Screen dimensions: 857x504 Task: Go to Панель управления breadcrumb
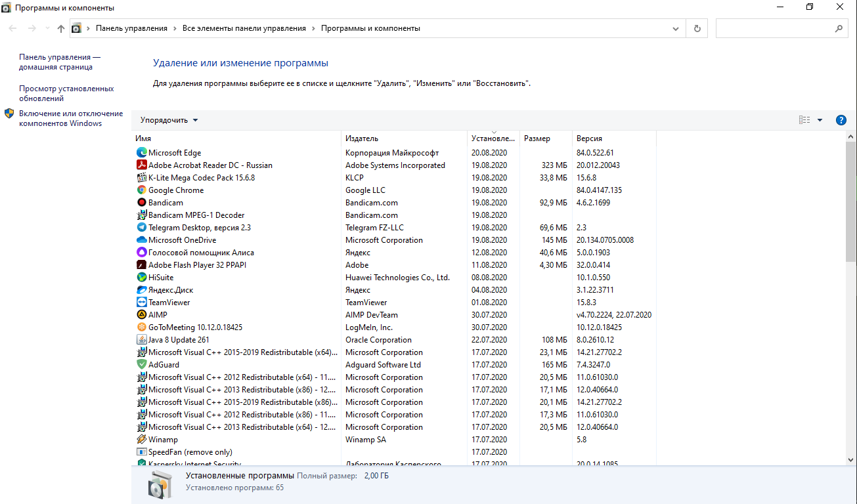(x=131, y=29)
